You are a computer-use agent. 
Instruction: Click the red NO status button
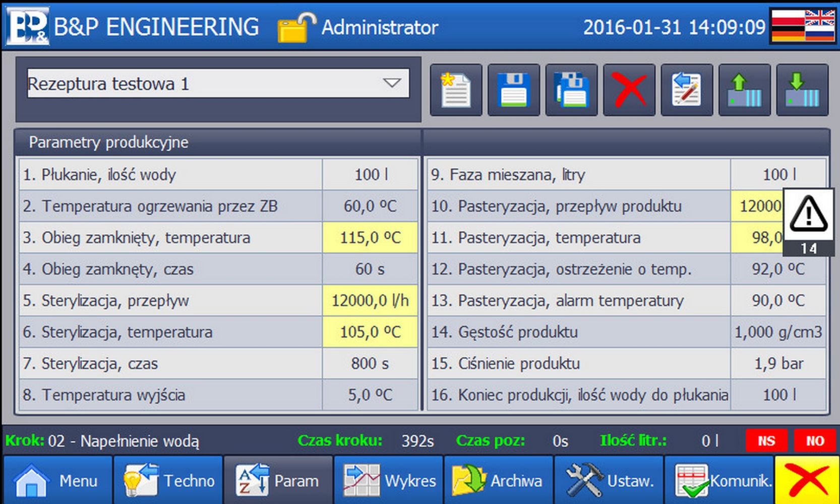(x=814, y=441)
